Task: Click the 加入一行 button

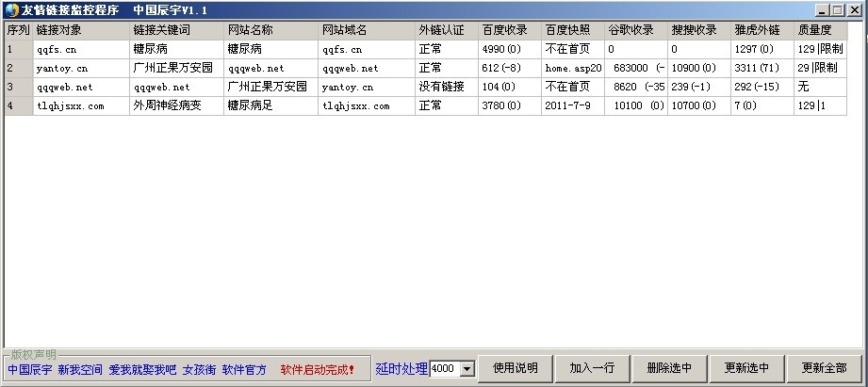Action: [592, 368]
